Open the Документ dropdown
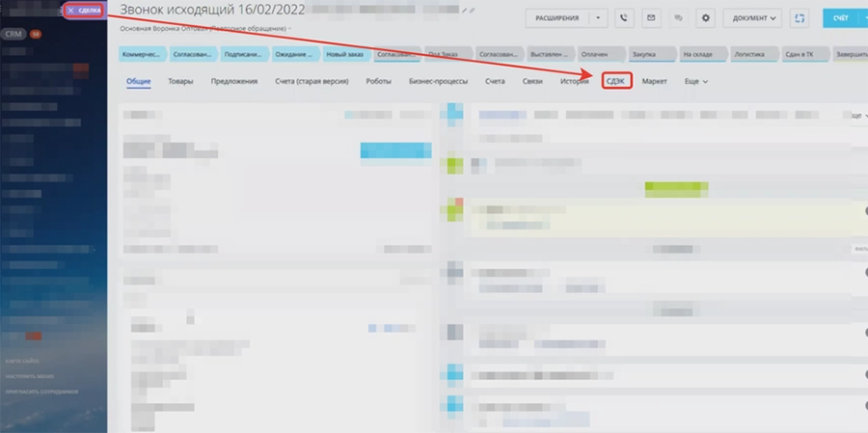The width and height of the screenshot is (868, 433). pyautogui.click(x=755, y=18)
